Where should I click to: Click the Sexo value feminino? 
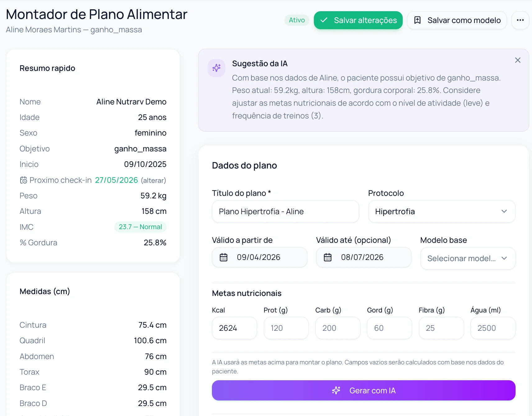(151, 133)
